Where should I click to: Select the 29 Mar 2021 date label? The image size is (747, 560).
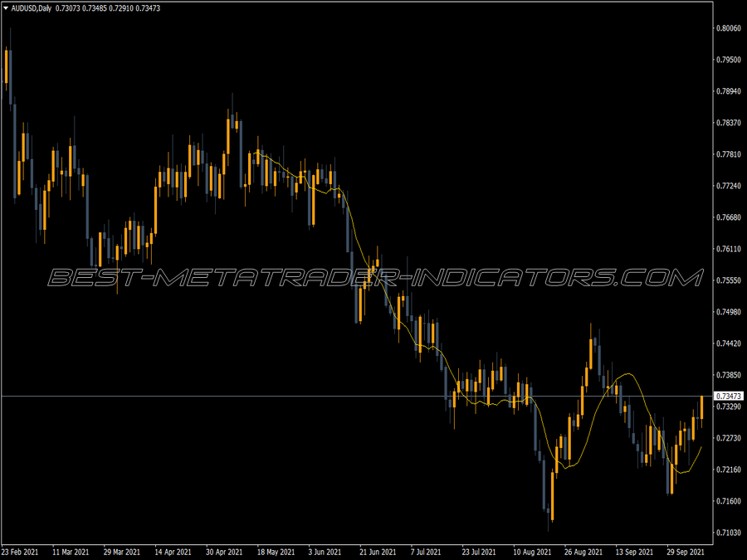(121, 552)
